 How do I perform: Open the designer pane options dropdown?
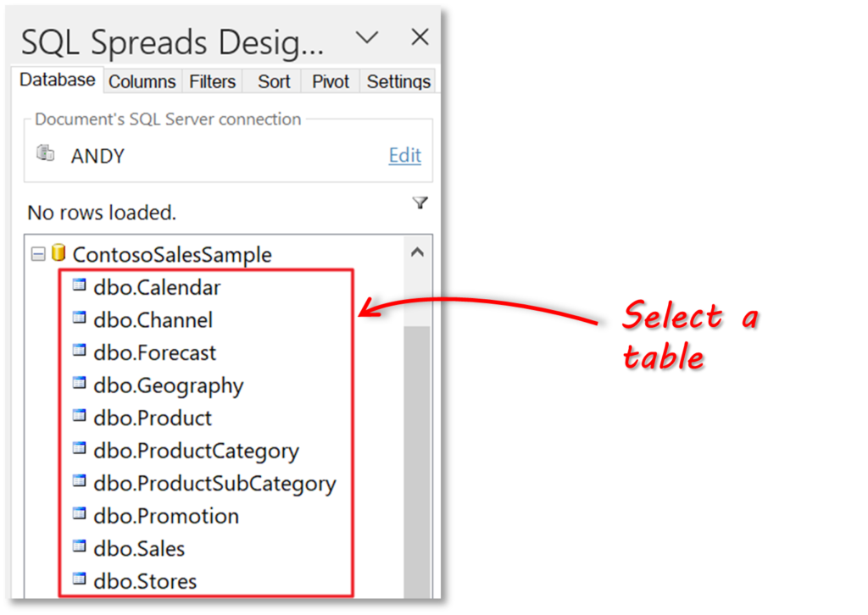coord(366,37)
